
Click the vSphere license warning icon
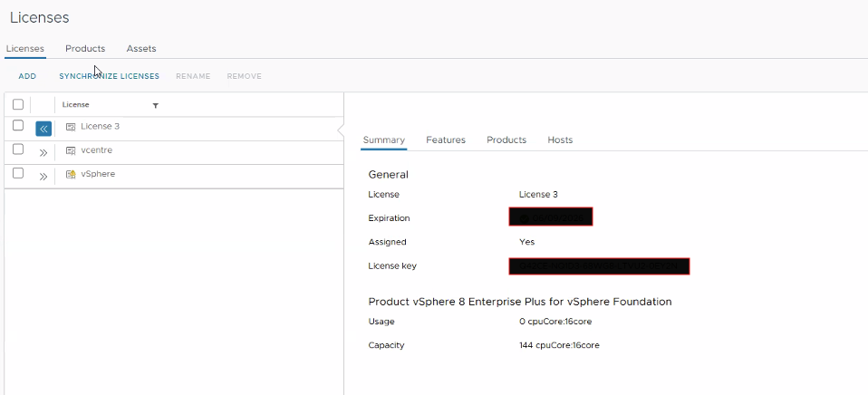point(71,174)
